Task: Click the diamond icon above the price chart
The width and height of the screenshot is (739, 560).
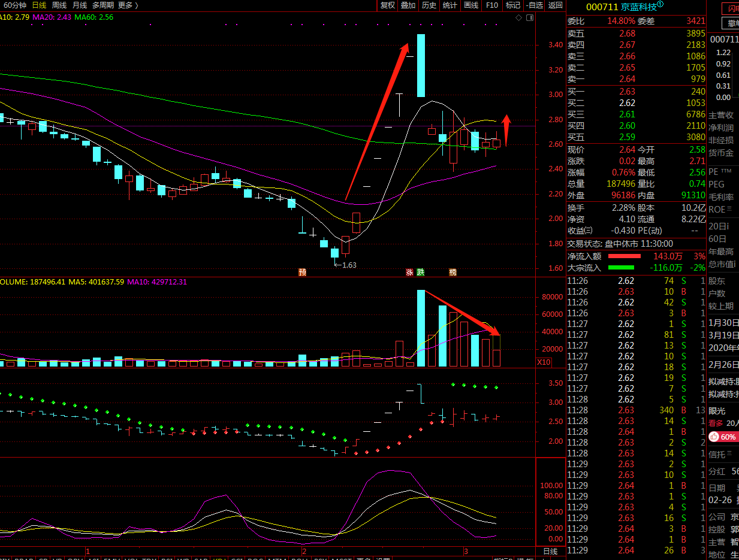Action: point(519,17)
